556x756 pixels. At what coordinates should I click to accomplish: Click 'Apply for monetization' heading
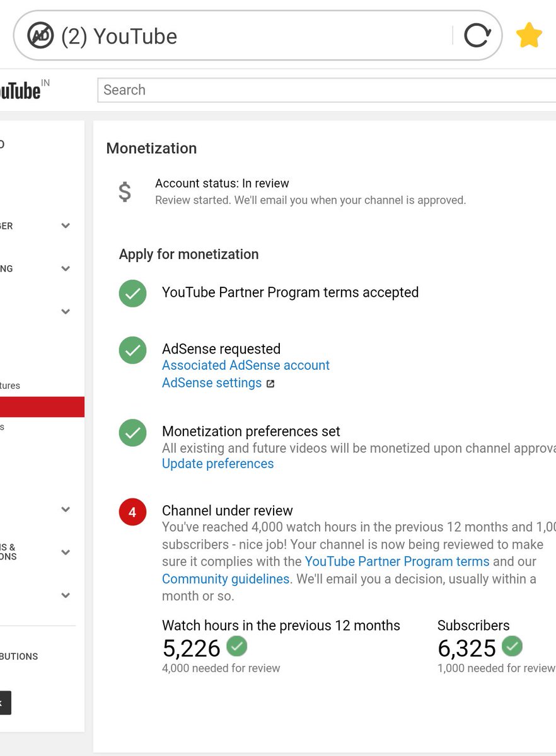click(188, 255)
